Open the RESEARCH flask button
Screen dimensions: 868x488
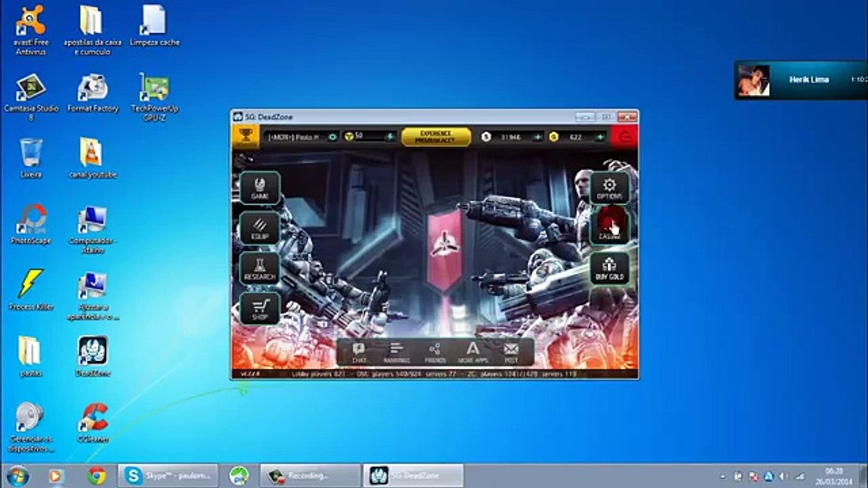coord(260,268)
